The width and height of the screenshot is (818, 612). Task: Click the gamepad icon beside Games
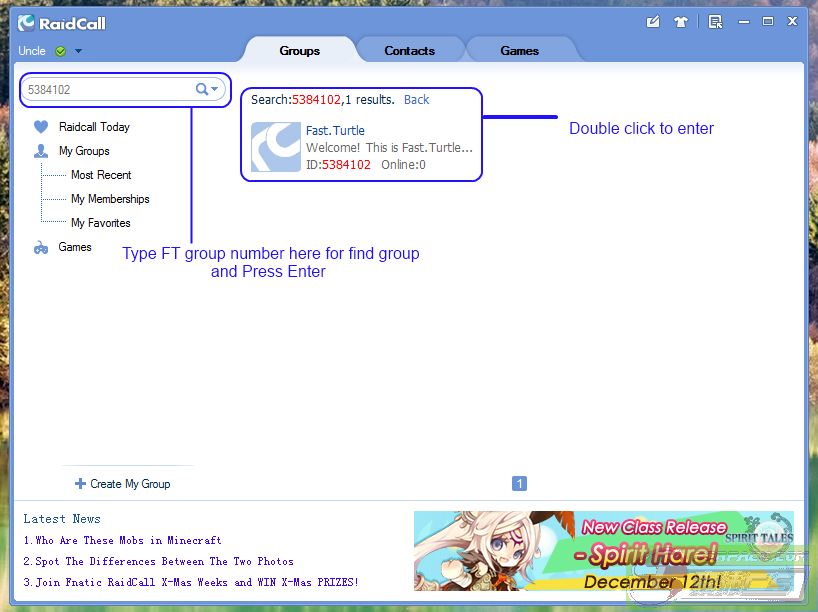41,247
